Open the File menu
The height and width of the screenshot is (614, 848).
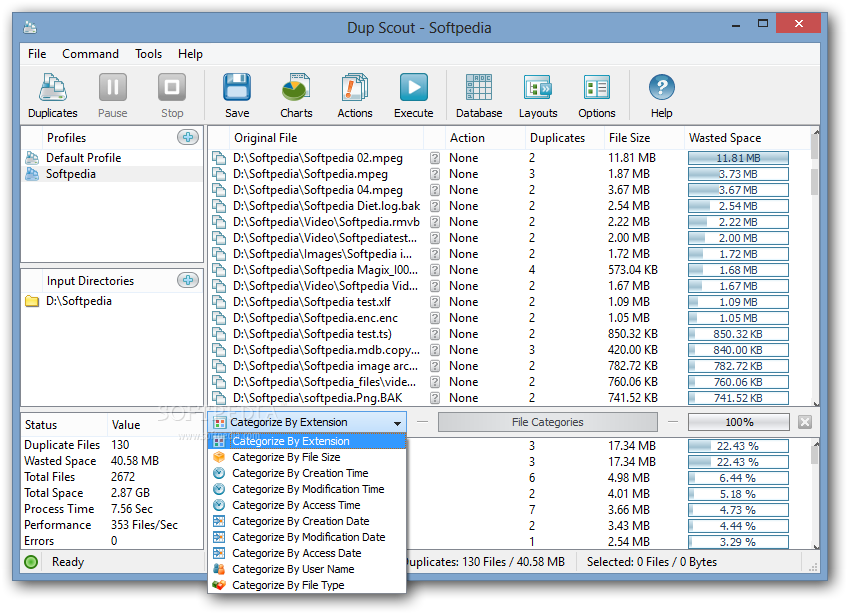[37, 54]
